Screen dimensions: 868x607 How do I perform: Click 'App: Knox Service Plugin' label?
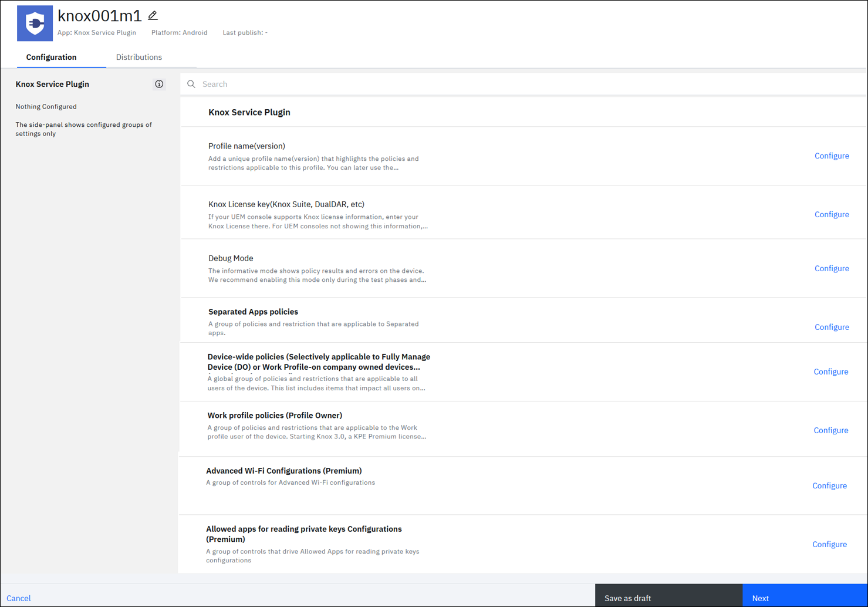tap(97, 33)
